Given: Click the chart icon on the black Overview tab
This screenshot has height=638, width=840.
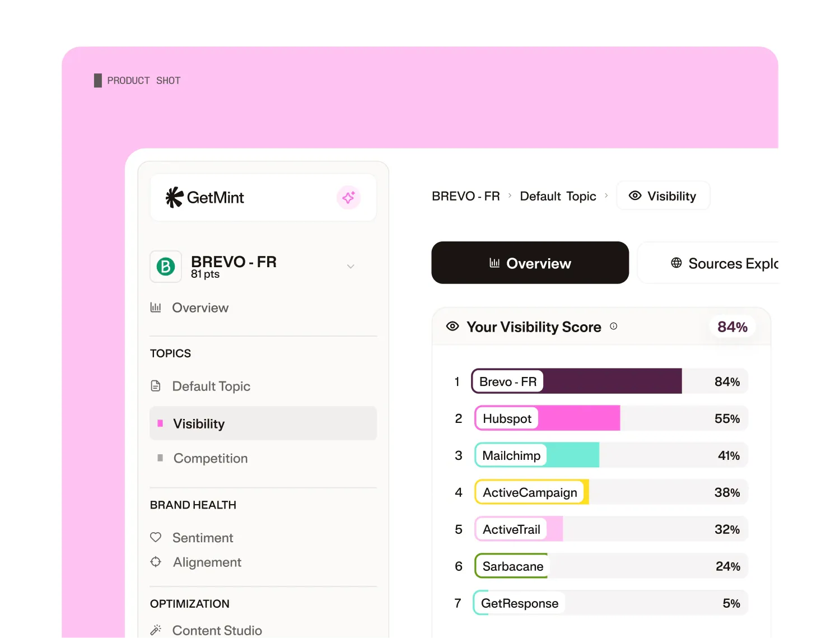Looking at the screenshot, I should [x=494, y=263].
